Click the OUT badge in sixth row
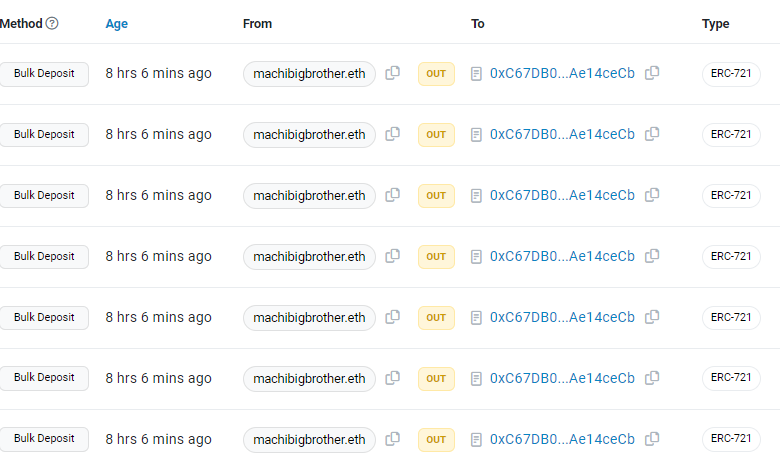The height and width of the screenshot is (469, 780). pyautogui.click(x=436, y=378)
